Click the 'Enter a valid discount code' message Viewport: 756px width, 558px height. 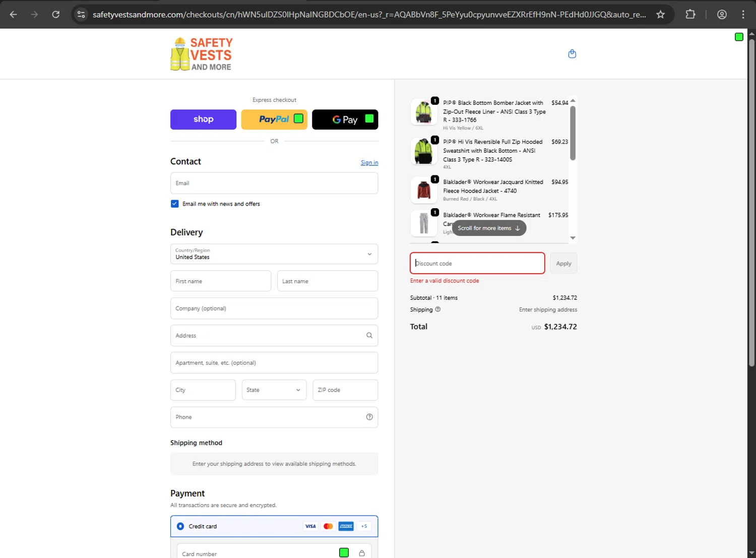click(x=445, y=281)
